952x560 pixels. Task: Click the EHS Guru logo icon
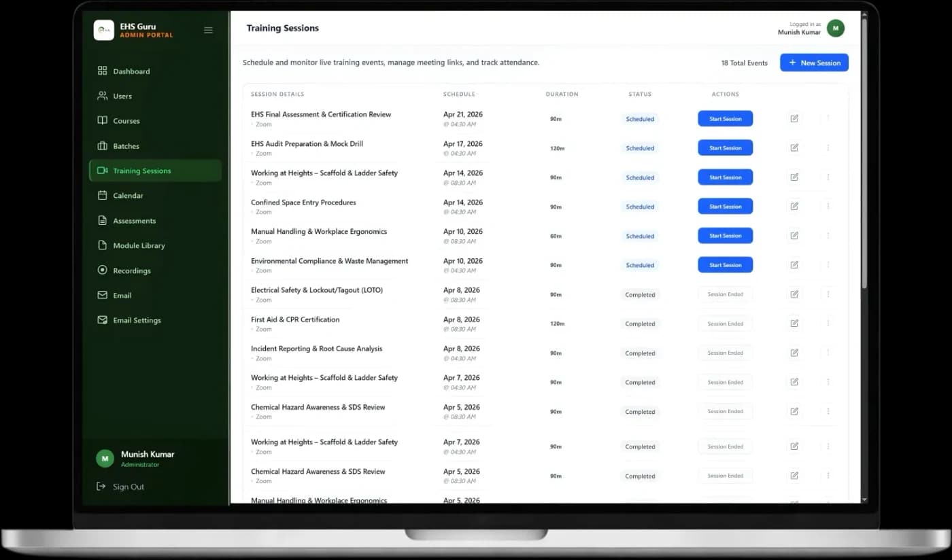103,30
